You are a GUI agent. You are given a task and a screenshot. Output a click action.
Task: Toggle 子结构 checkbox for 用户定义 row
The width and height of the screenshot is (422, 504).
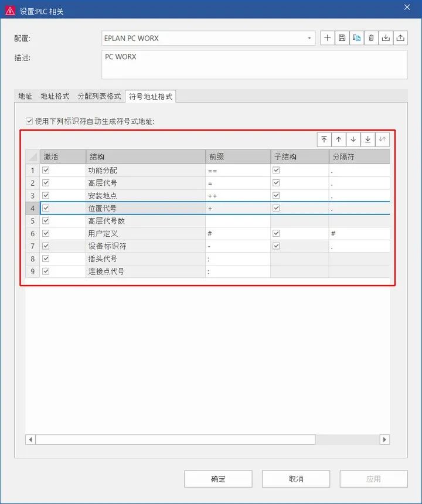pyautogui.click(x=276, y=233)
